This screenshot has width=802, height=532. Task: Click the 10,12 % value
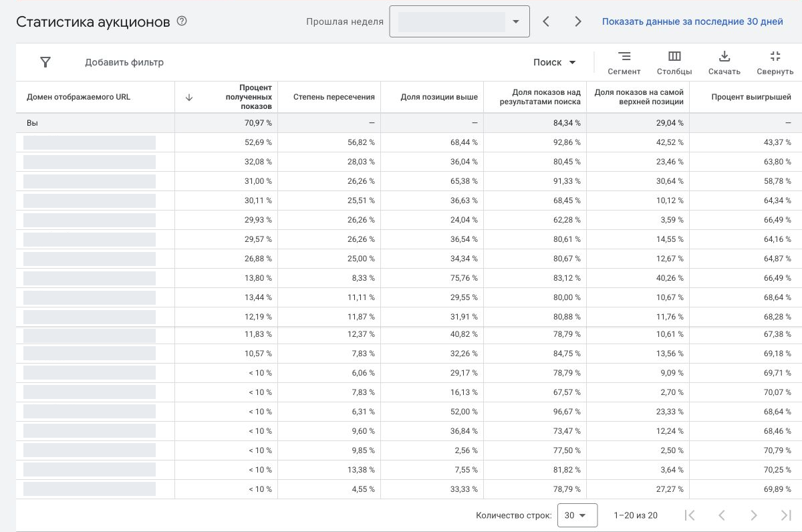pos(670,201)
